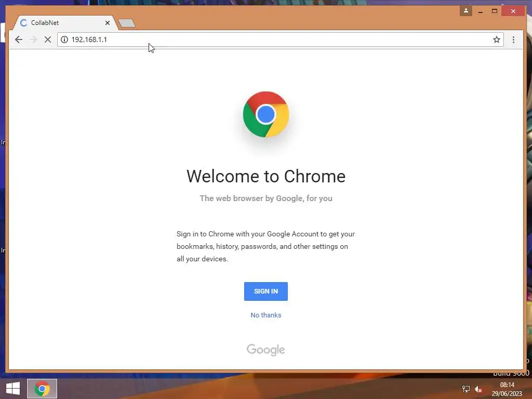The height and width of the screenshot is (399, 532).
Task: Open the network icon in system tray
Action: point(466,389)
